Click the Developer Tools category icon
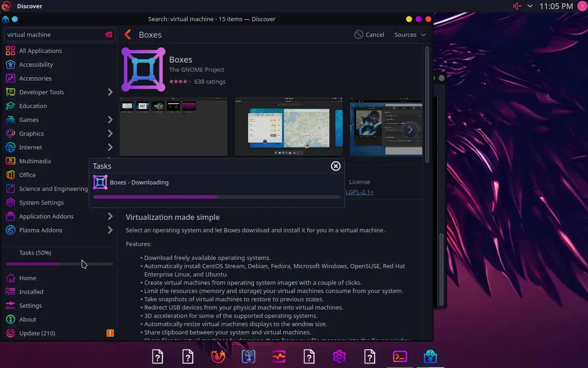This screenshot has width=588, height=368. (x=10, y=92)
